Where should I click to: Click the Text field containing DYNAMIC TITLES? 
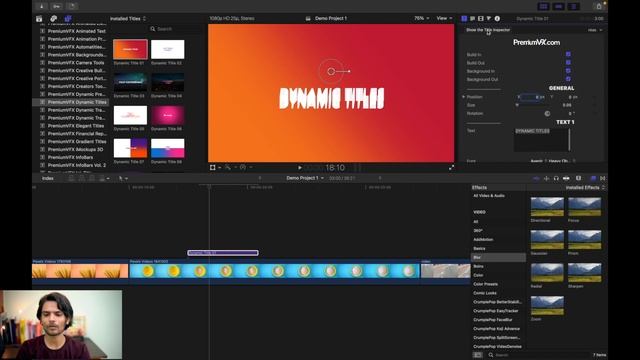(x=542, y=140)
